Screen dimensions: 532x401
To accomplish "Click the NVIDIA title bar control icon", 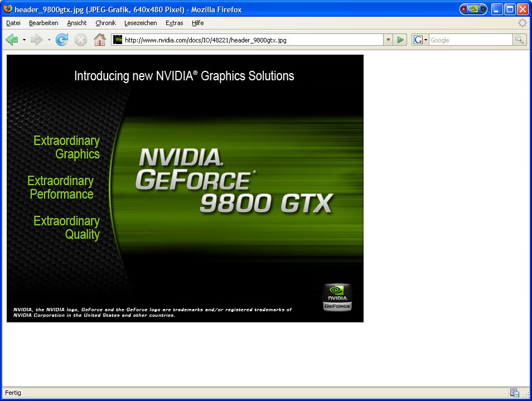I will point(473,9).
